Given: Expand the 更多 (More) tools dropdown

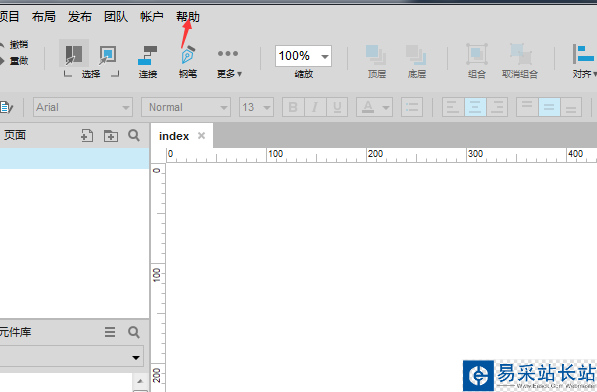Looking at the screenshot, I should click(x=228, y=62).
